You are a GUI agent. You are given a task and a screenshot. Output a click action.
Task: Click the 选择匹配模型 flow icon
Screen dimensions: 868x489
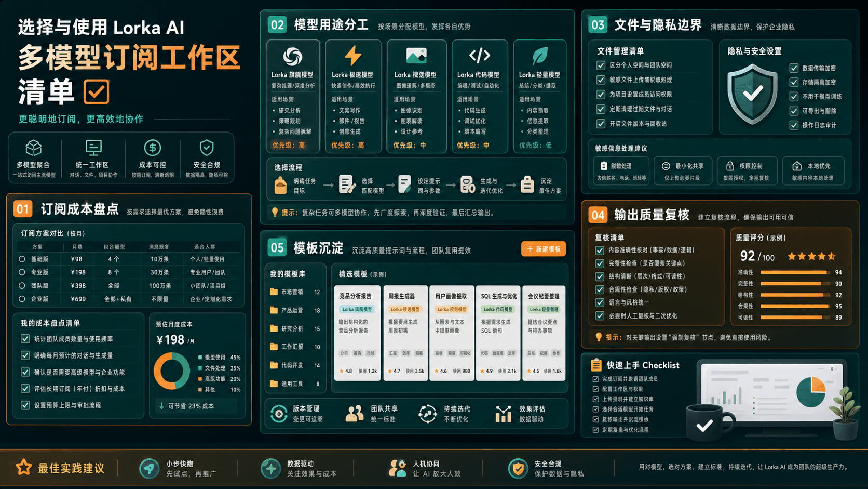346,184
